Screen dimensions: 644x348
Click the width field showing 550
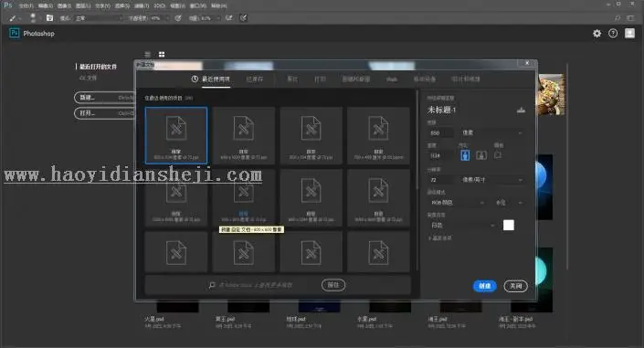[441, 132]
